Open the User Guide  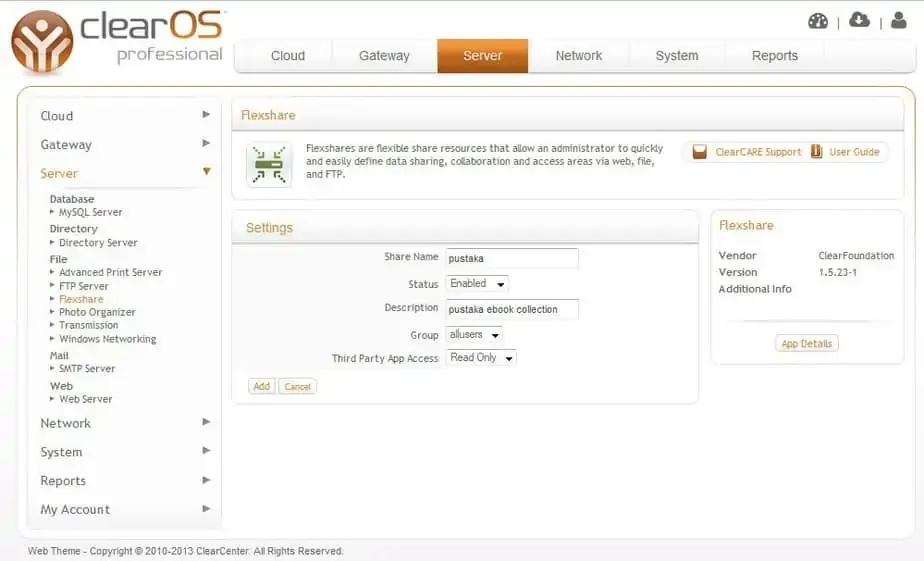(845, 152)
